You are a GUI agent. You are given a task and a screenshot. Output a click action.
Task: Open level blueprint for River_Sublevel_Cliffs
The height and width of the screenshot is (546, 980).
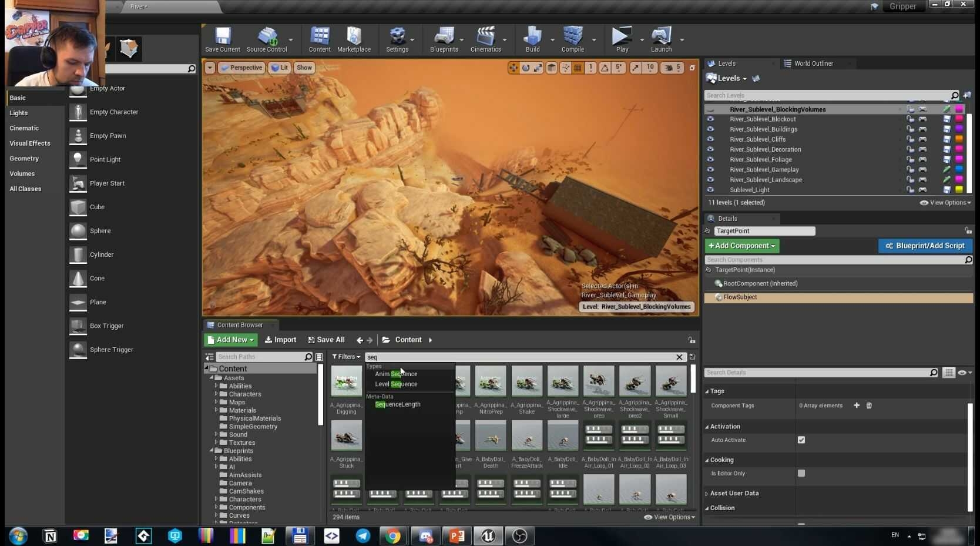pyautogui.click(x=922, y=139)
